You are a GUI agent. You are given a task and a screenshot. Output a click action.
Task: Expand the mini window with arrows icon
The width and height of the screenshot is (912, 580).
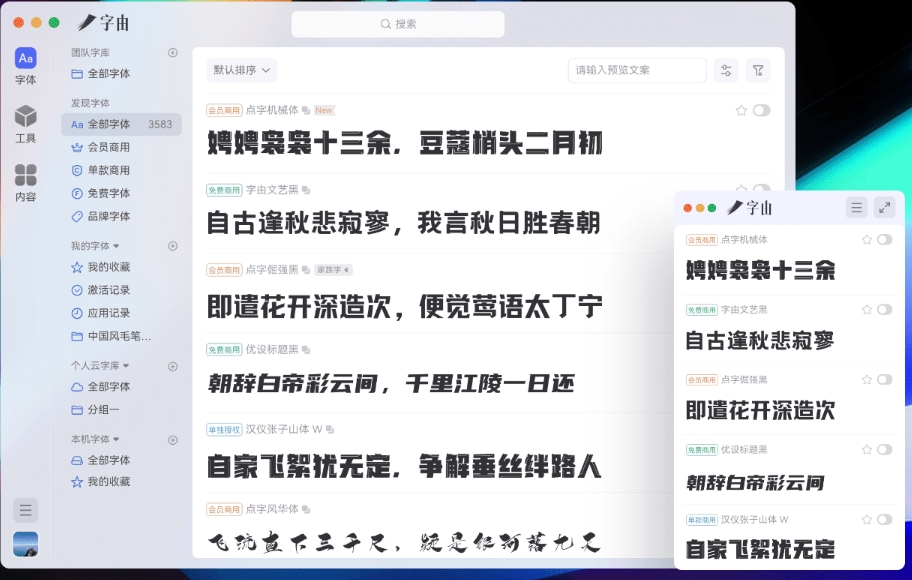[885, 208]
